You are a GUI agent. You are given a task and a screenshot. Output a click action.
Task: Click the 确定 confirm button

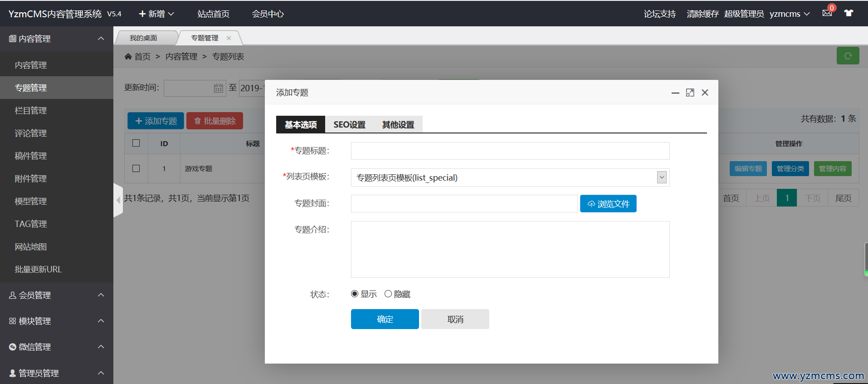385,319
